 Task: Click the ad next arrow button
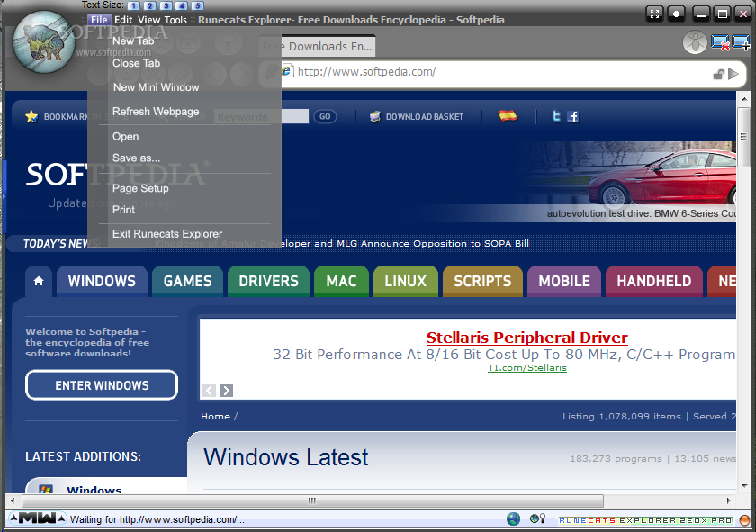226,390
